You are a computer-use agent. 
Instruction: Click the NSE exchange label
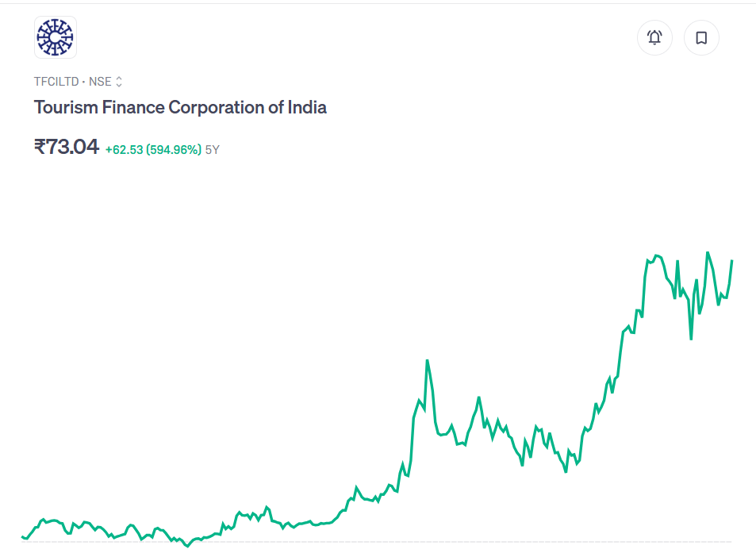(100, 82)
